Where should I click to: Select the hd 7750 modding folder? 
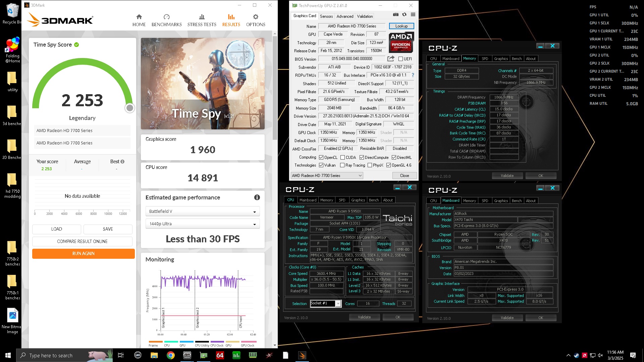pyautogui.click(x=12, y=185)
